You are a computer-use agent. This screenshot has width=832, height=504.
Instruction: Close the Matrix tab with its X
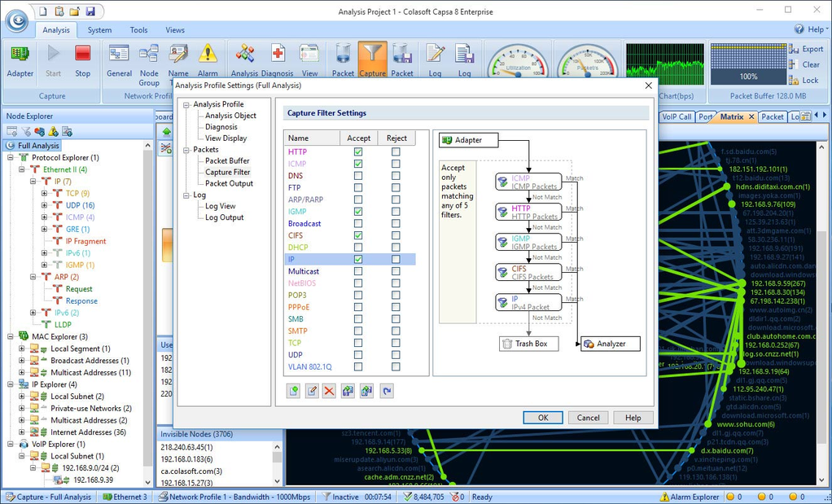[x=751, y=116]
